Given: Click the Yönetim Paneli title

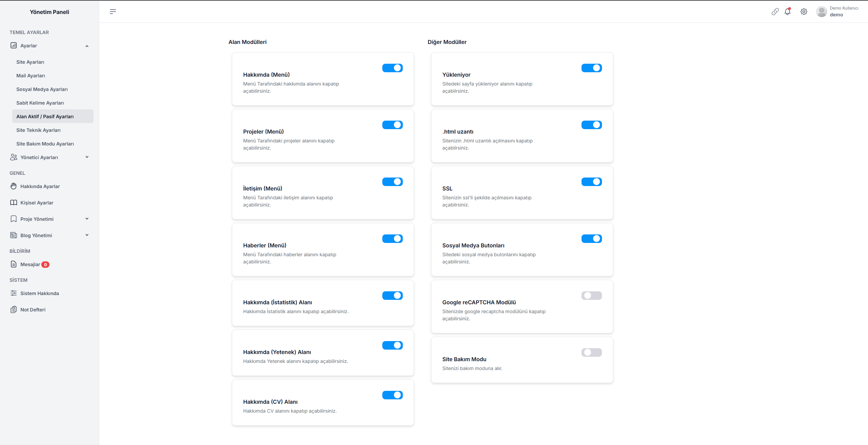Looking at the screenshot, I should [49, 12].
